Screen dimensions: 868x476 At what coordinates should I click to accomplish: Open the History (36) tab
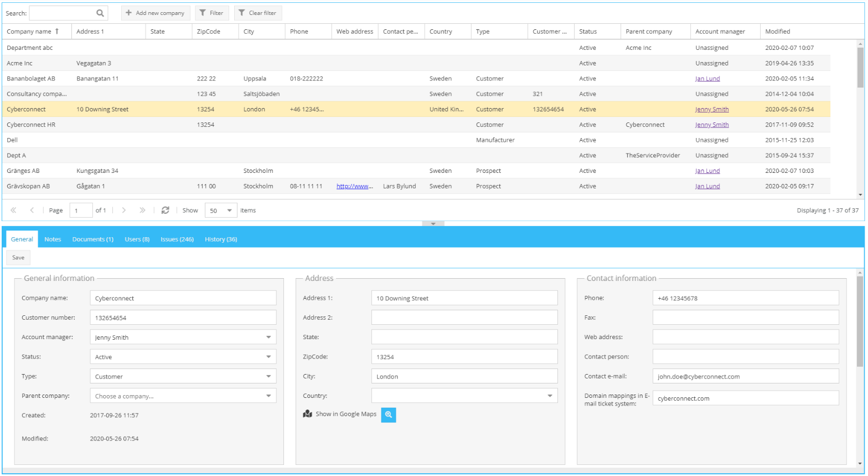pos(221,239)
